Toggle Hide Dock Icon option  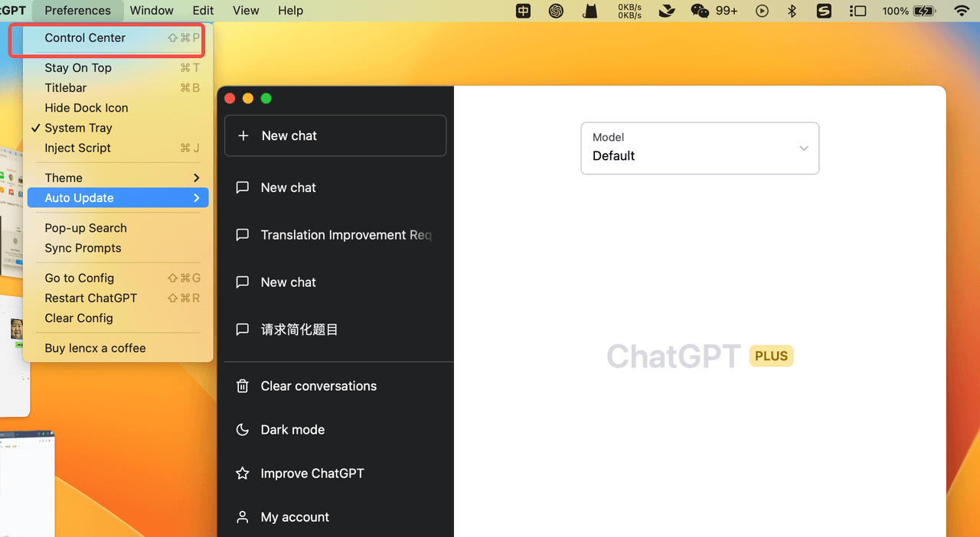pyautogui.click(x=118, y=108)
